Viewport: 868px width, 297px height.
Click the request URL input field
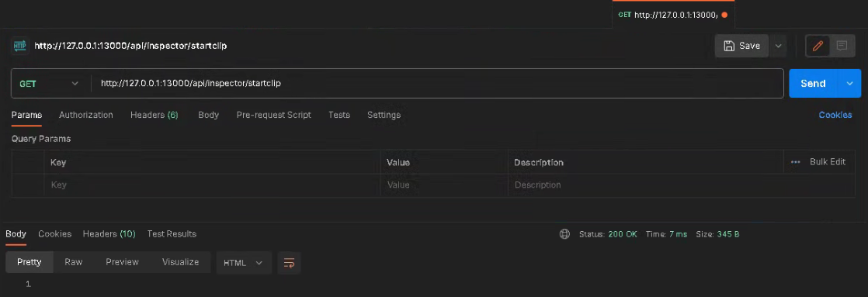pyautogui.click(x=437, y=84)
